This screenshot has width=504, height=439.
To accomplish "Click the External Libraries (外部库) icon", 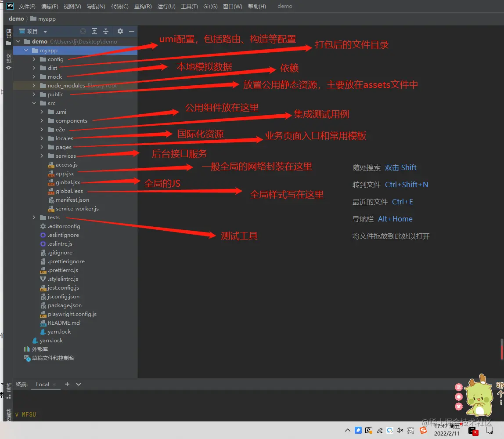I will 27,349.
